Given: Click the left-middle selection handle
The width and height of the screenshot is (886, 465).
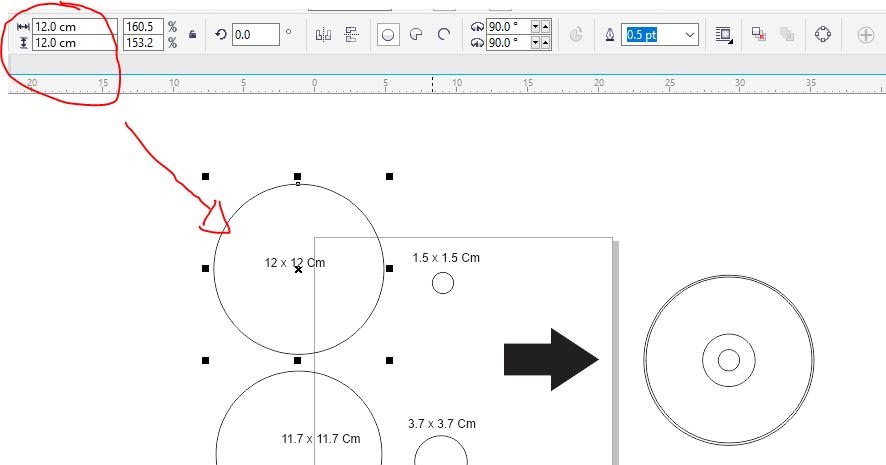Looking at the screenshot, I should pyautogui.click(x=206, y=269).
